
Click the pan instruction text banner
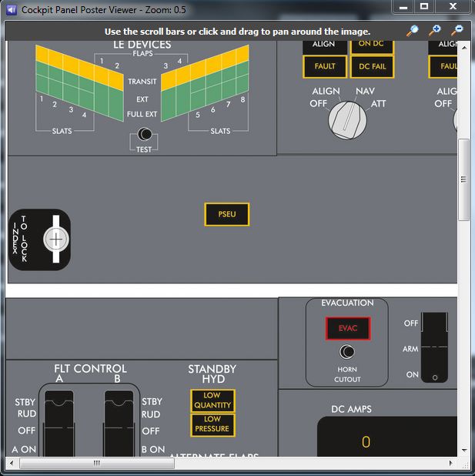[x=237, y=32]
